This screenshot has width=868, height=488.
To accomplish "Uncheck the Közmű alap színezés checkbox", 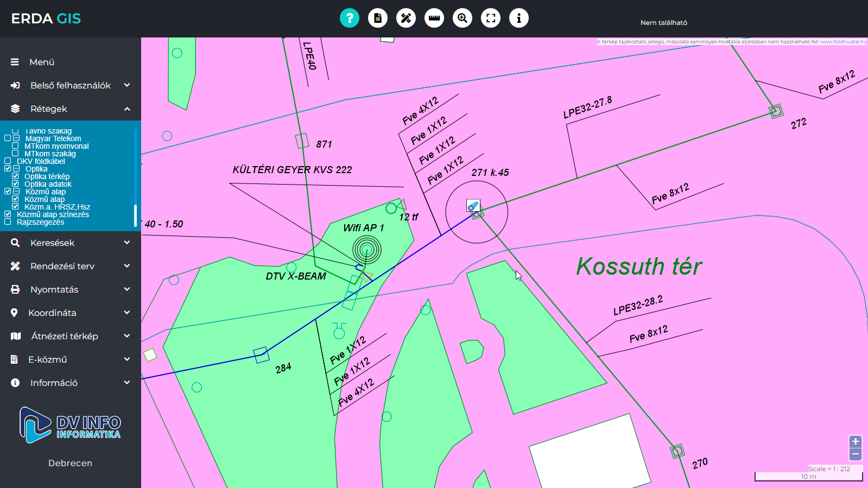I will click(x=8, y=214).
